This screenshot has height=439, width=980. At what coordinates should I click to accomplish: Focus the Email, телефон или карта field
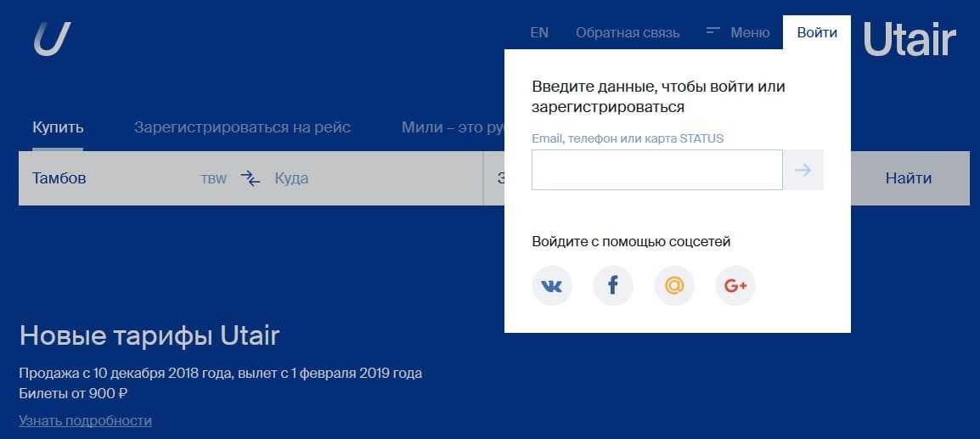(657, 170)
